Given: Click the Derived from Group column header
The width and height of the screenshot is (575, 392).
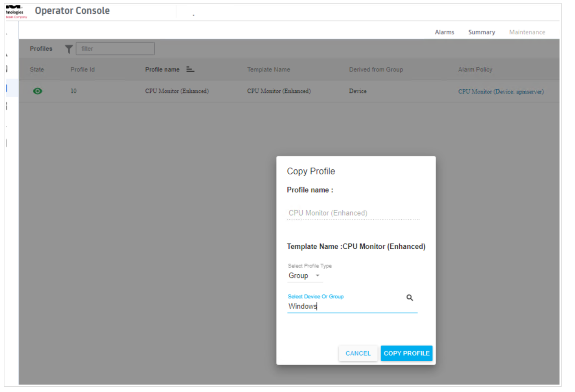Looking at the screenshot, I should pyautogui.click(x=376, y=70).
